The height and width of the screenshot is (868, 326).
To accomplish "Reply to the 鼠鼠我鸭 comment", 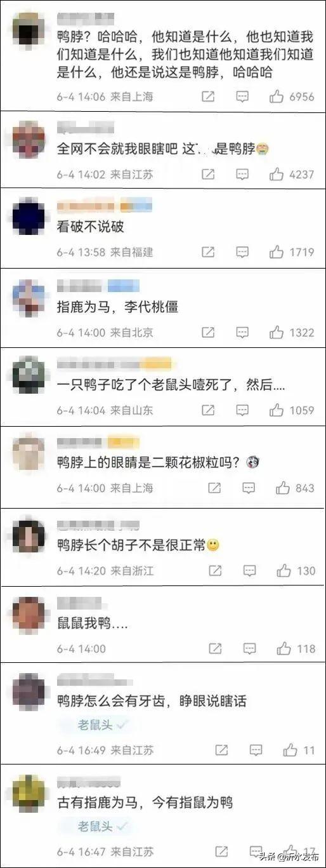I will coord(250,648).
